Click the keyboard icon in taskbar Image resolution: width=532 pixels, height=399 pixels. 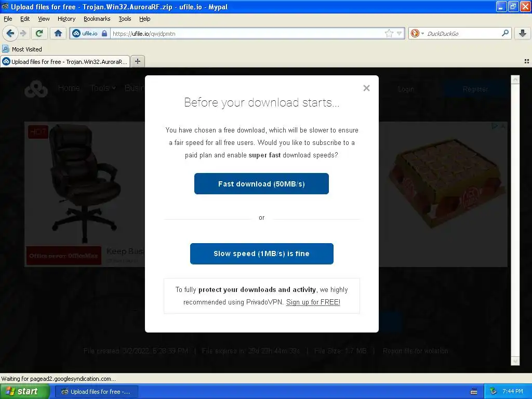[x=474, y=392]
